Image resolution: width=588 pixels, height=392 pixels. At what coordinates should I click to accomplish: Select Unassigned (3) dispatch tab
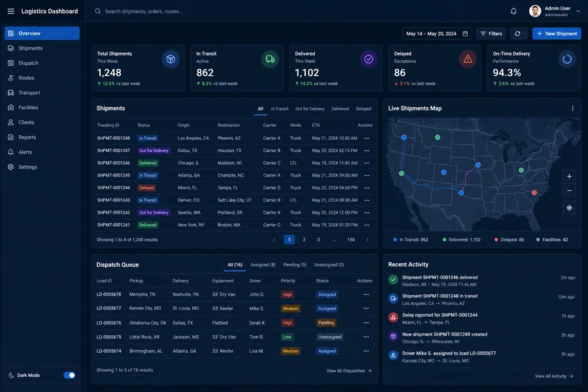[329, 265]
